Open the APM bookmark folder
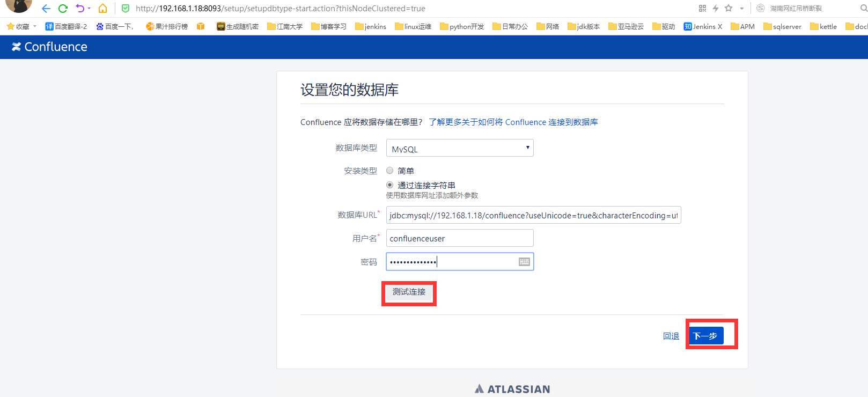 click(742, 26)
